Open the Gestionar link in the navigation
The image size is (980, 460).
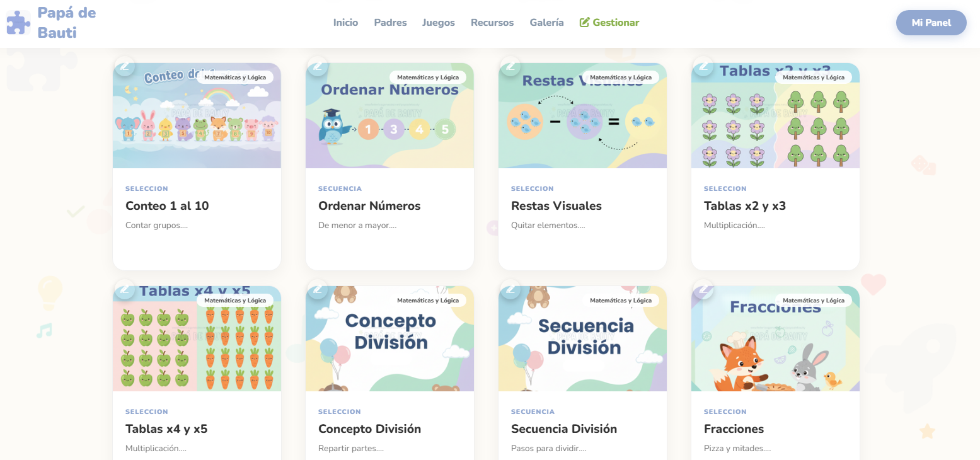point(609,23)
